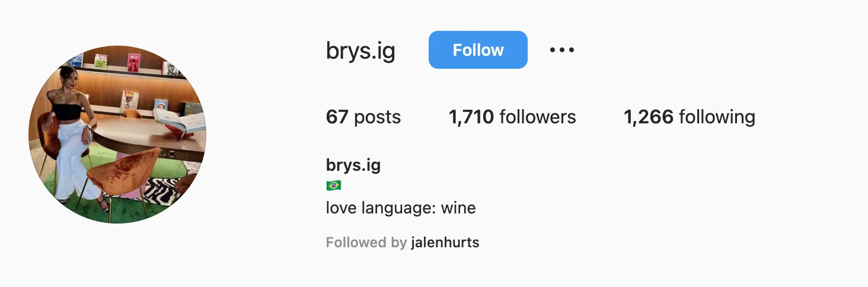Open the three-dot more options menu
The width and height of the screenshot is (868, 287).
click(x=561, y=50)
